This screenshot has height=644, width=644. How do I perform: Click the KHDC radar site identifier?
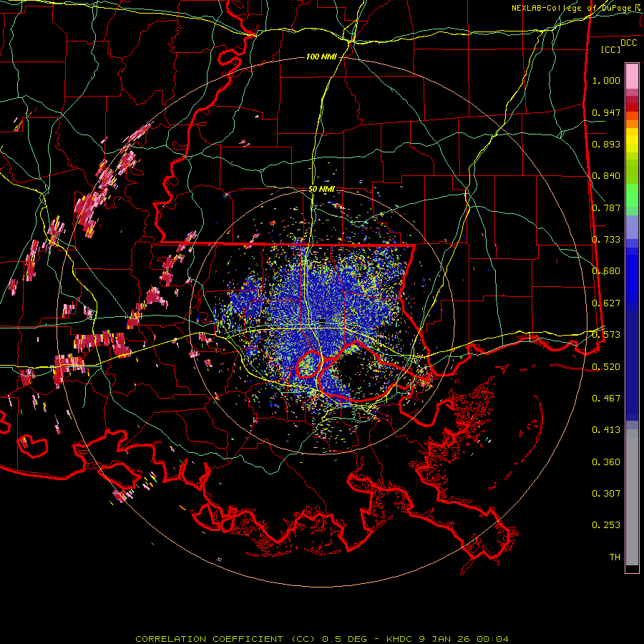[x=401, y=639]
